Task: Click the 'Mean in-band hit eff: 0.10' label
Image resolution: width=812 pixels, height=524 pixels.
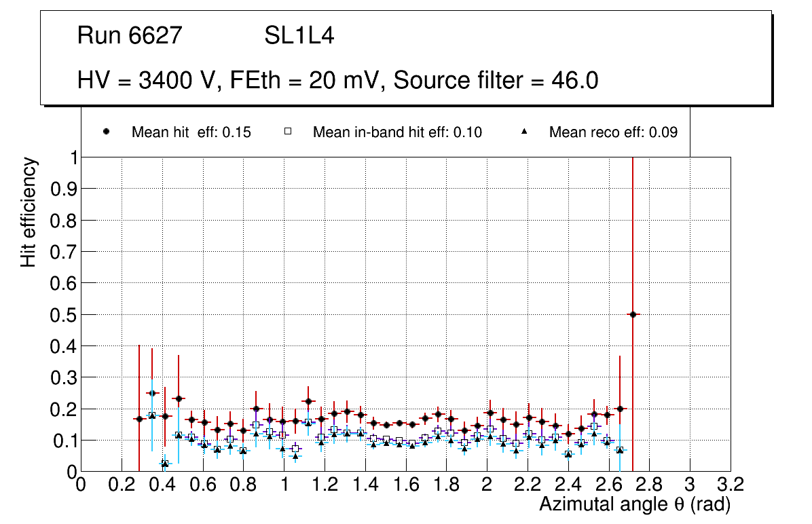Action: [x=397, y=132]
